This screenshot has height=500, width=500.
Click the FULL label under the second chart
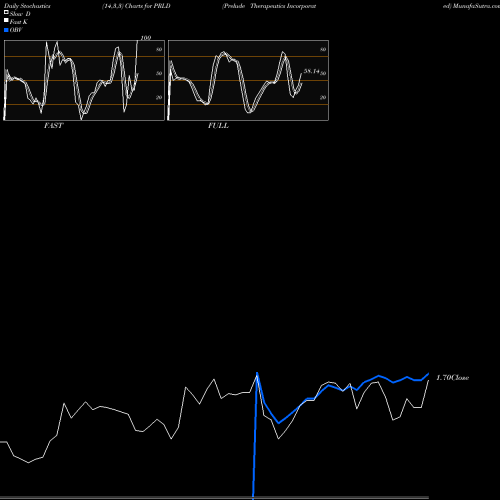(x=218, y=126)
